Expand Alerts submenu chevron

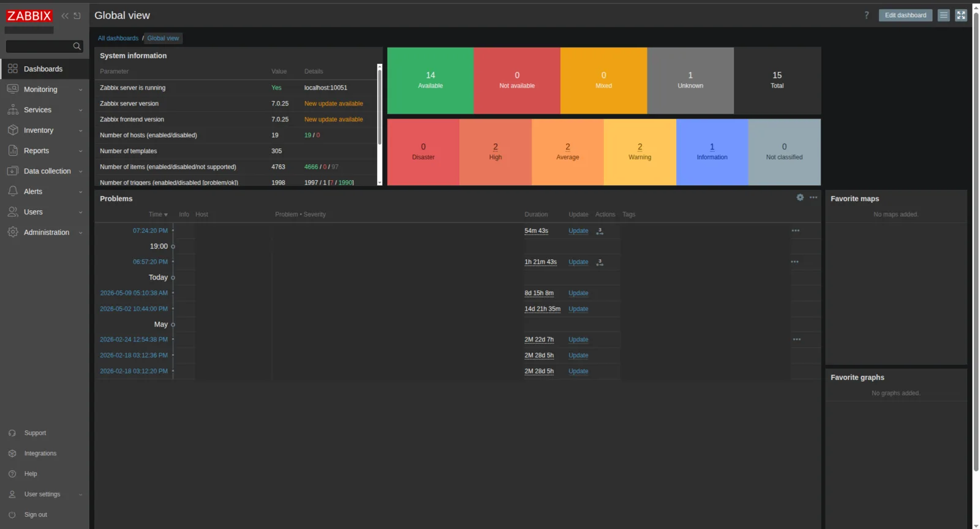[80, 192]
